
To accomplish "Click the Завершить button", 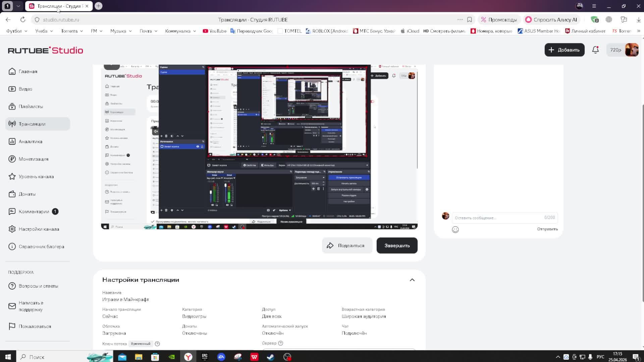I will (x=397, y=246).
